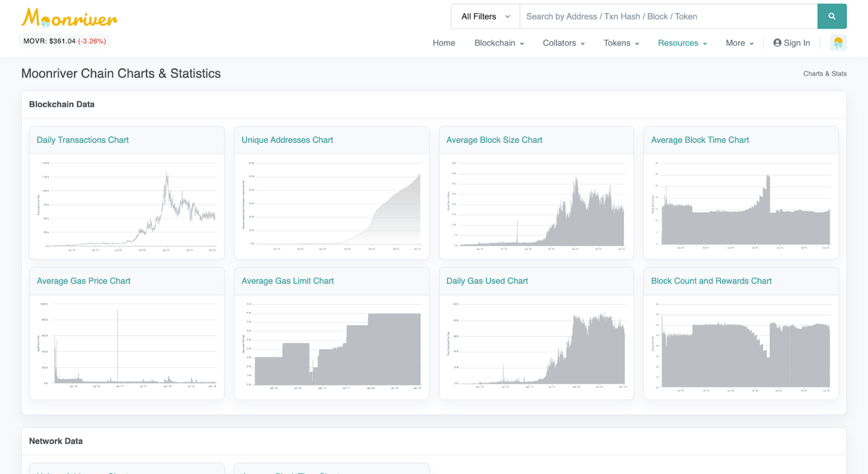868x474 pixels.
Task: Open the Daily Gas Used Chart link
Action: tap(487, 281)
